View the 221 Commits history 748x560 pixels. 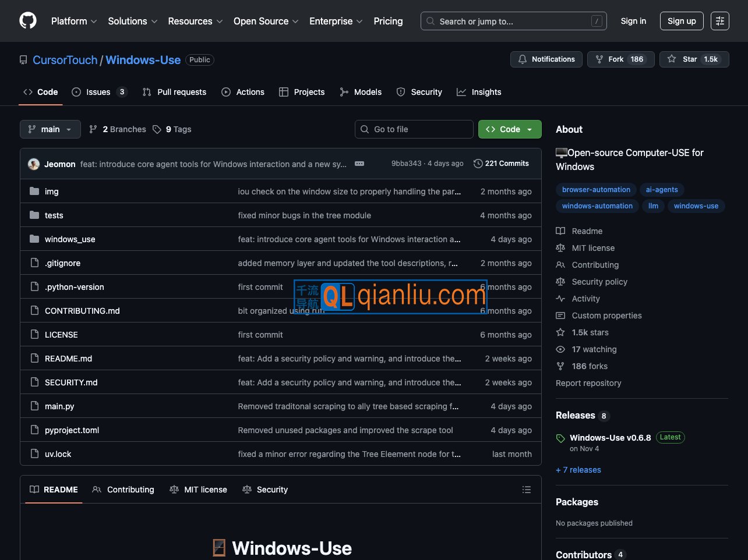pos(501,164)
